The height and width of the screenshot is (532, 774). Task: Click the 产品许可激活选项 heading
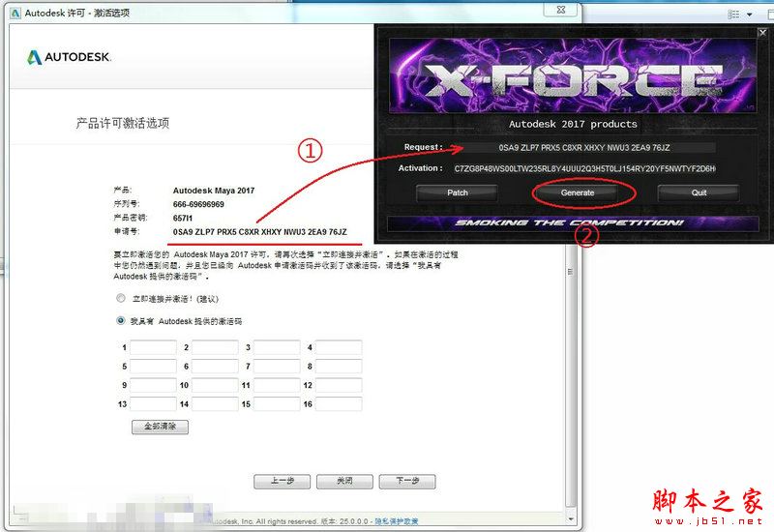[123, 123]
